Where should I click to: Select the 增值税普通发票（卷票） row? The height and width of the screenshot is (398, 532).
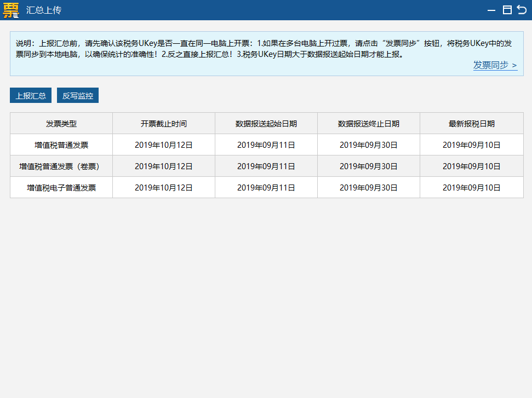tap(61, 166)
